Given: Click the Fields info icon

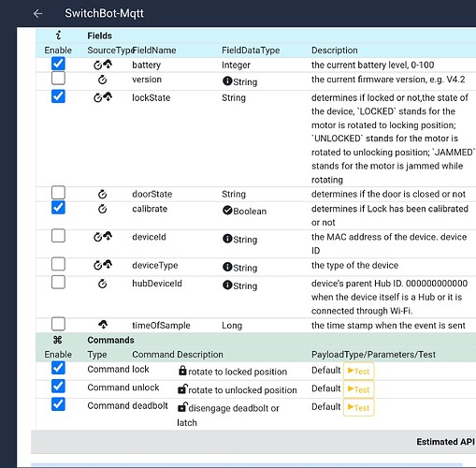Looking at the screenshot, I should tap(58, 36).
